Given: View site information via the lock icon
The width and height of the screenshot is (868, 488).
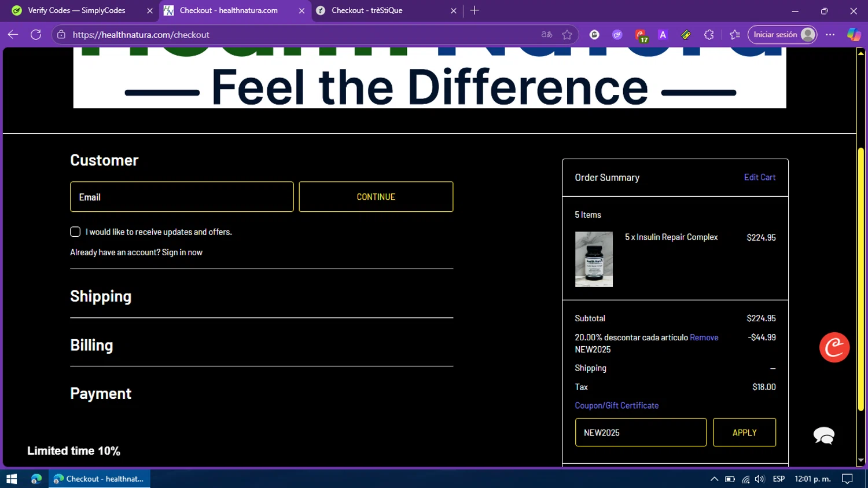Looking at the screenshot, I should click(61, 35).
